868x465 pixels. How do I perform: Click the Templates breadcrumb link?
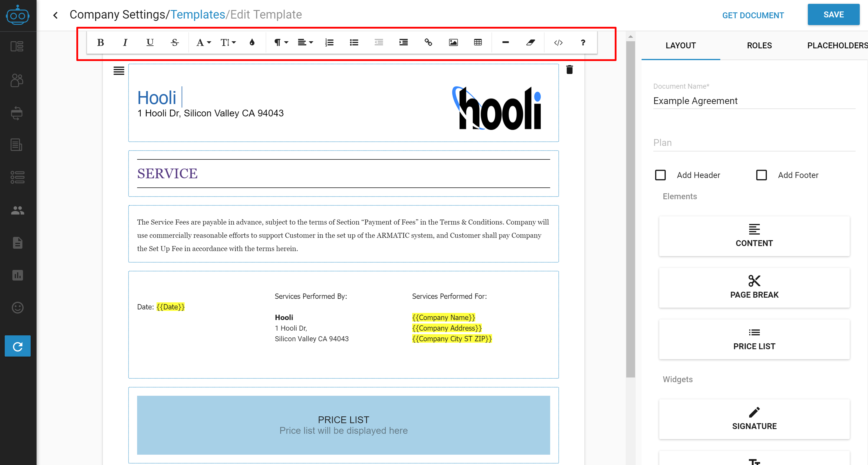click(198, 14)
